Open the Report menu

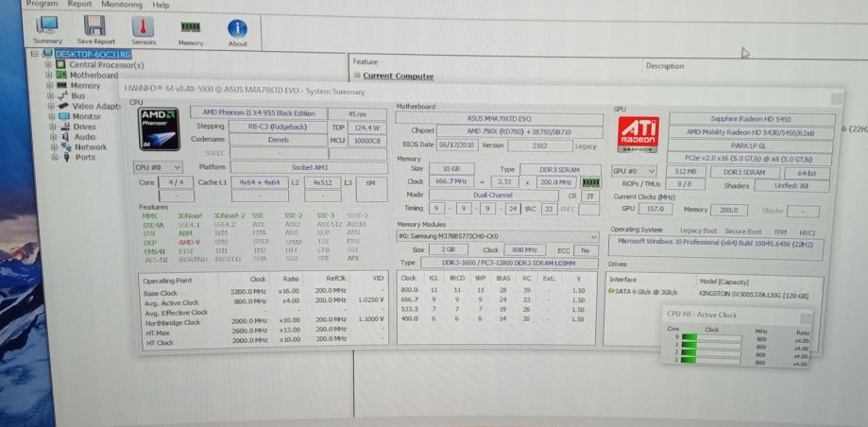(x=80, y=4)
